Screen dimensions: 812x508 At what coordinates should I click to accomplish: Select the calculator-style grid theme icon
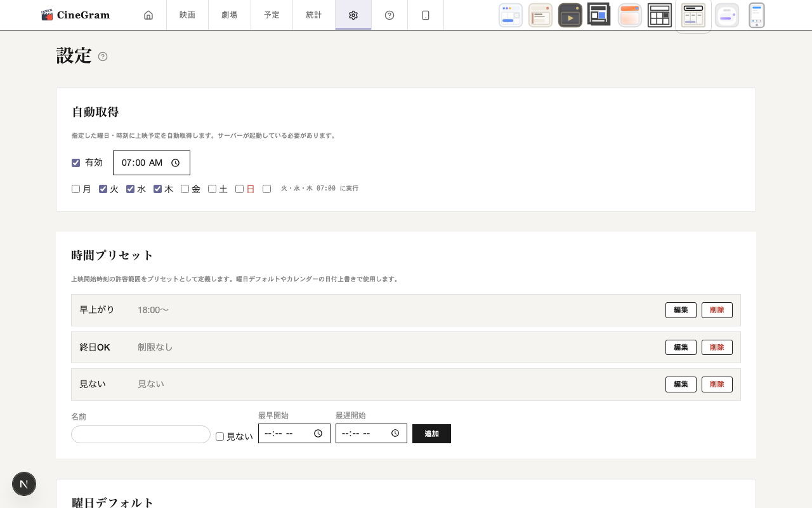coord(660,15)
